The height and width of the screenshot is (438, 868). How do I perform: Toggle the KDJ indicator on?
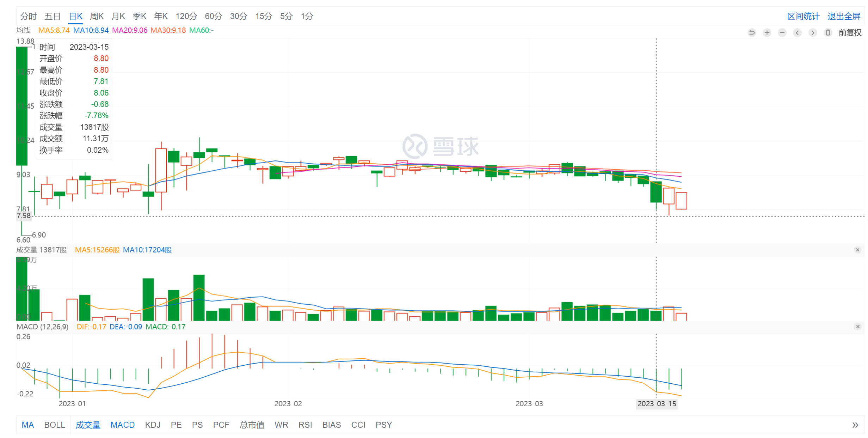point(153,425)
